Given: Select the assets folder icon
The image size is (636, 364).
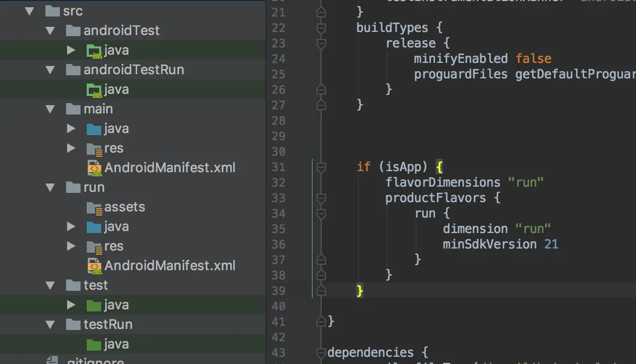Looking at the screenshot, I should pos(94,207).
